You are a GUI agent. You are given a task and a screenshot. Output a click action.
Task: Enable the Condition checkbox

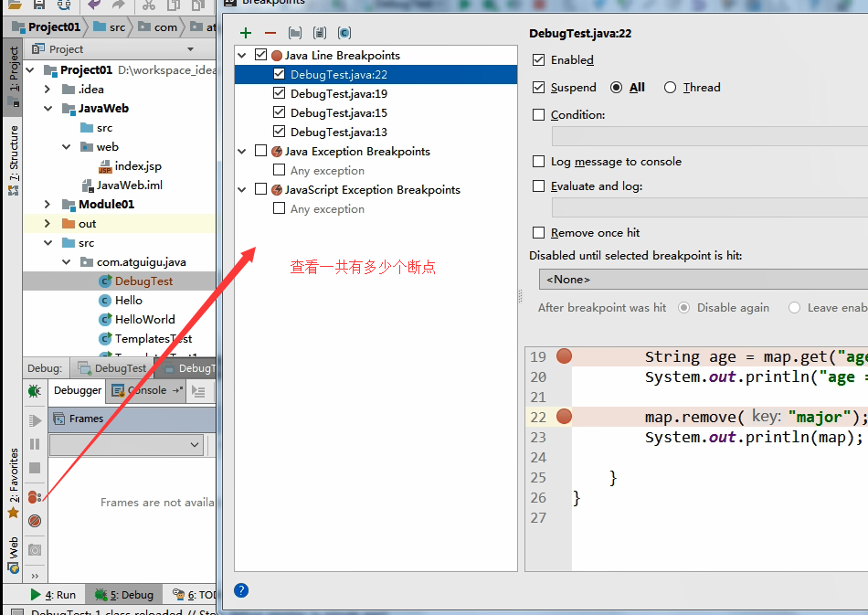pos(539,114)
